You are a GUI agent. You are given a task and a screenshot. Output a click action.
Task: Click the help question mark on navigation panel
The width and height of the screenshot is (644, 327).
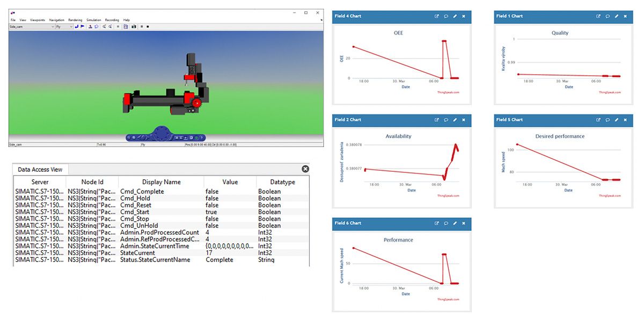click(201, 138)
